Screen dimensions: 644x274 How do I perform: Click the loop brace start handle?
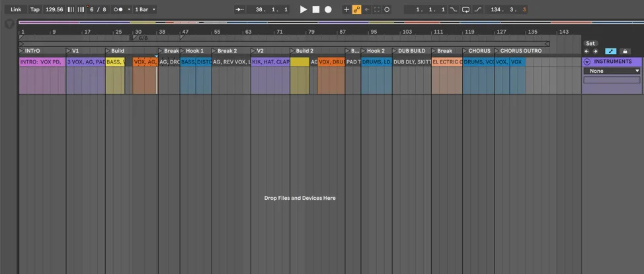tap(21, 44)
